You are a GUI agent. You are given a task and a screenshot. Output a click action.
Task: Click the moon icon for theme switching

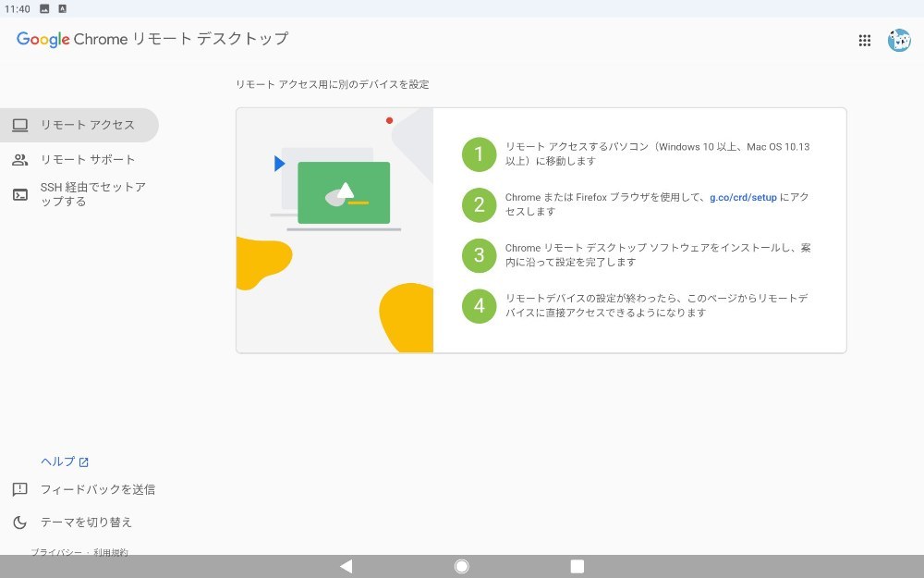(x=20, y=522)
